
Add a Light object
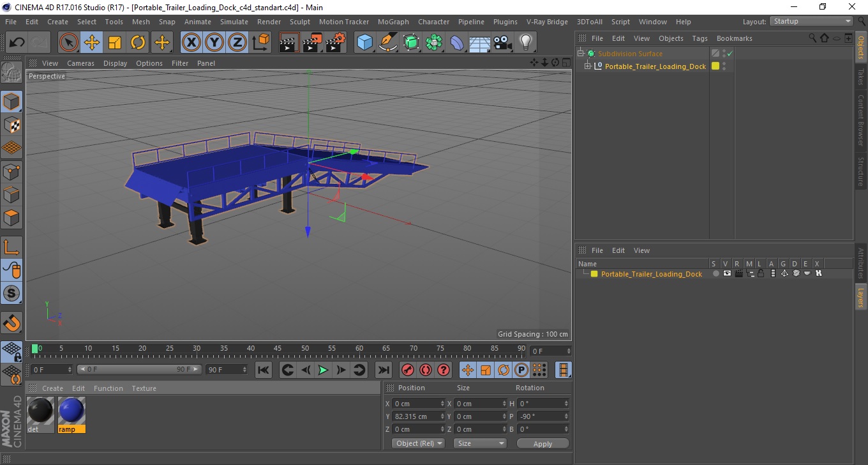pyautogui.click(x=526, y=43)
